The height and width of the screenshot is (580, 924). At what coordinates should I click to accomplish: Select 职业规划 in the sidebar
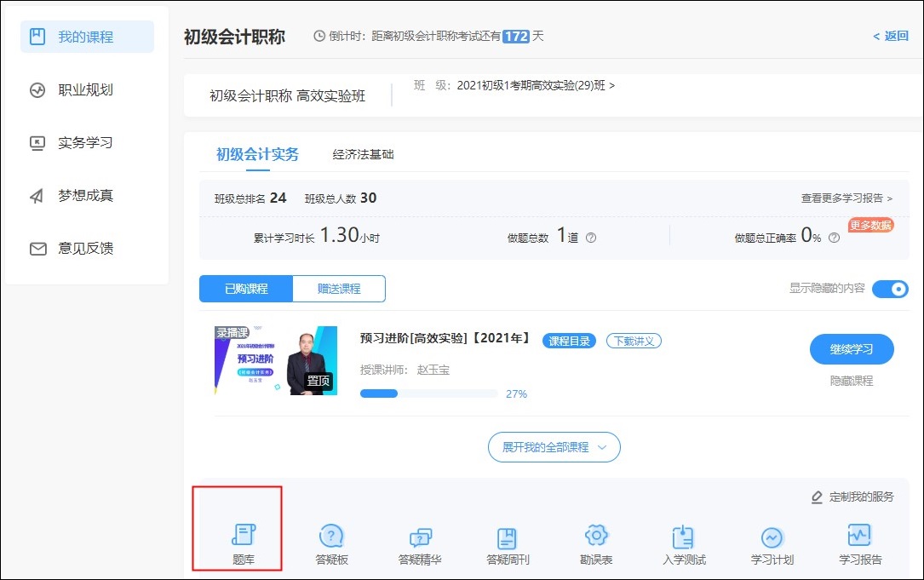coord(86,89)
